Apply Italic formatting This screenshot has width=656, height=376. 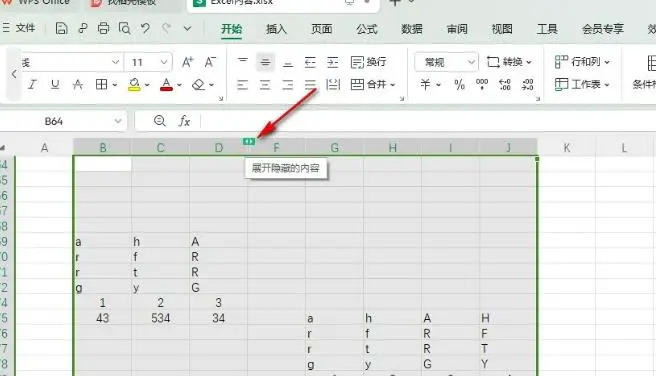click(32, 85)
